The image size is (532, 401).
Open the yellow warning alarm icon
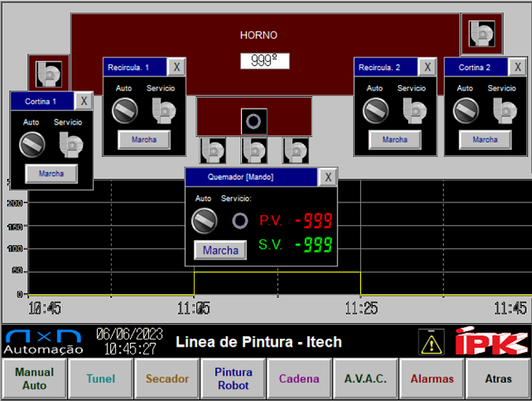(x=430, y=341)
